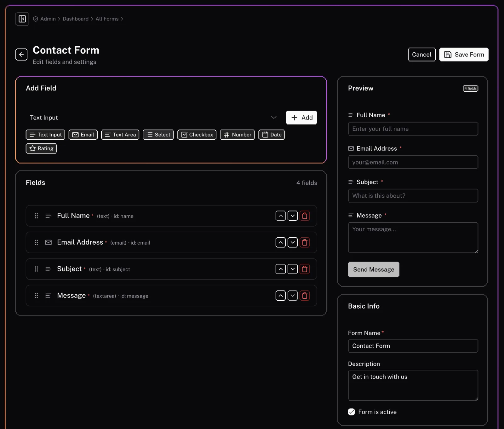Image resolution: width=504 pixels, height=429 pixels.
Task: Open the Text Input field type dropdown
Action: (x=154, y=118)
